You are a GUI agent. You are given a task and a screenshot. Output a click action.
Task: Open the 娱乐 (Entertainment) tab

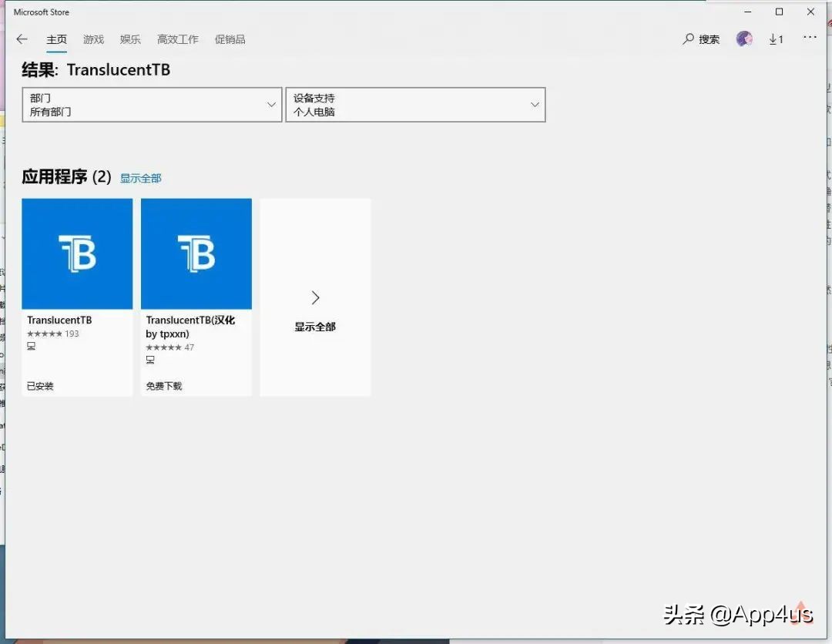pyautogui.click(x=130, y=39)
